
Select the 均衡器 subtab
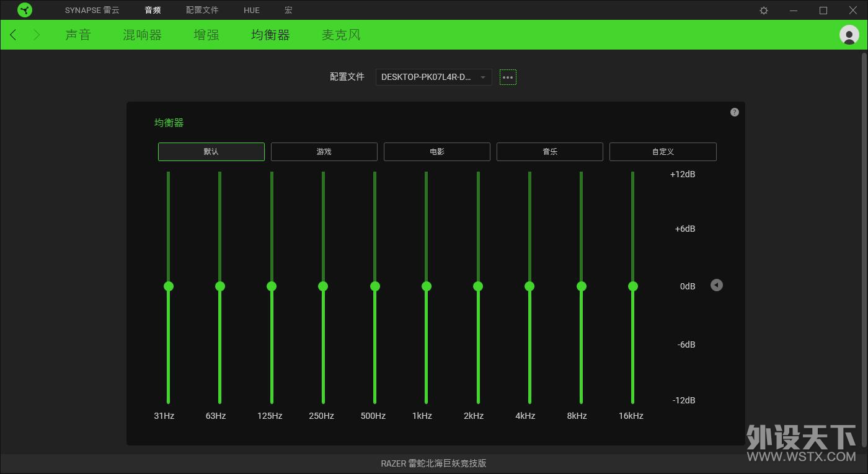click(x=270, y=35)
